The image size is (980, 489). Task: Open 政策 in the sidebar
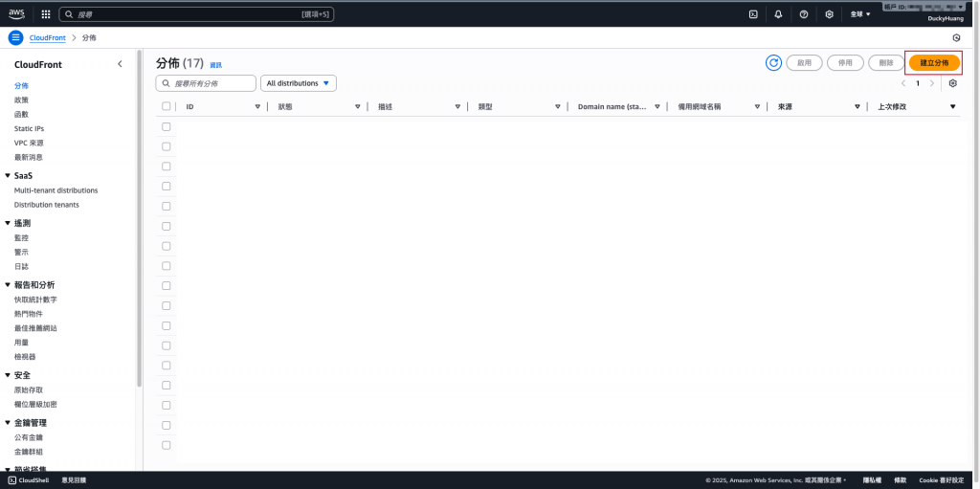(21, 100)
